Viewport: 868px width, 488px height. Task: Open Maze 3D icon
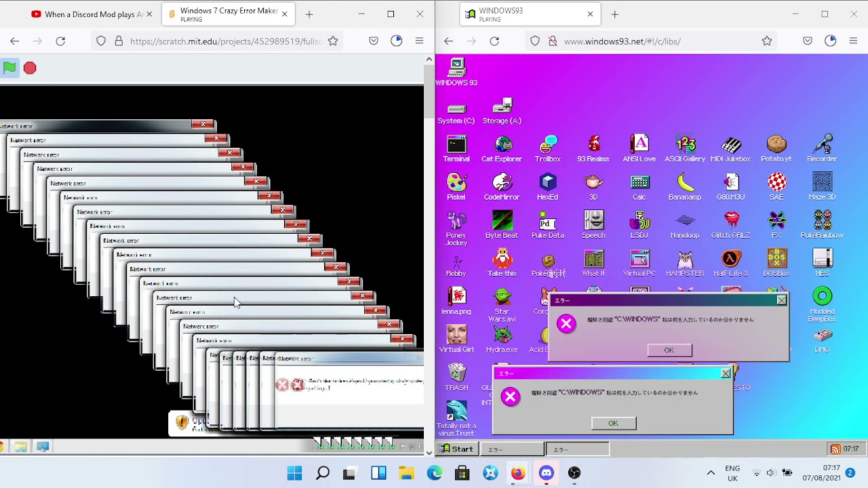[x=822, y=187]
